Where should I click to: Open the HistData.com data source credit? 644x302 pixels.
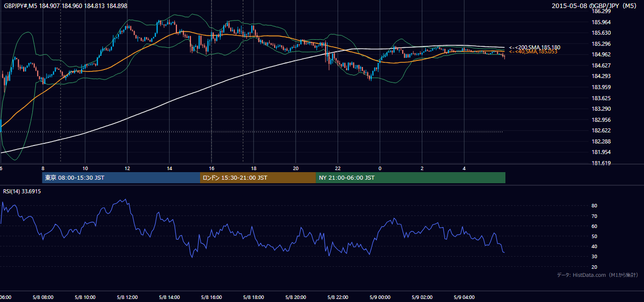[597, 275]
